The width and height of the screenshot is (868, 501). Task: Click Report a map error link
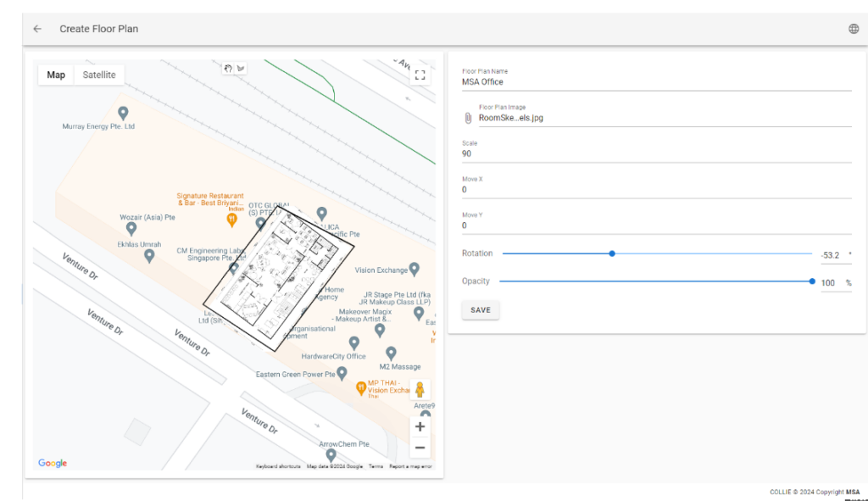(410, 466)
